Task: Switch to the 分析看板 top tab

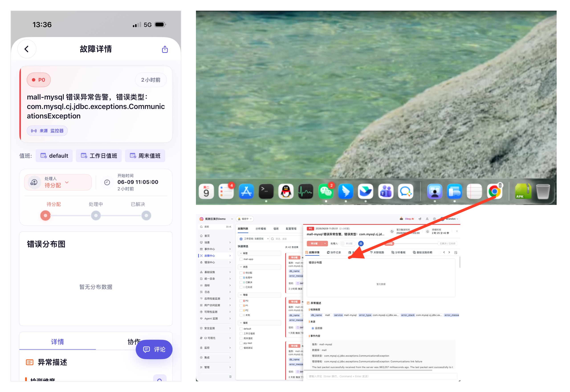Action: click(261, 229)
